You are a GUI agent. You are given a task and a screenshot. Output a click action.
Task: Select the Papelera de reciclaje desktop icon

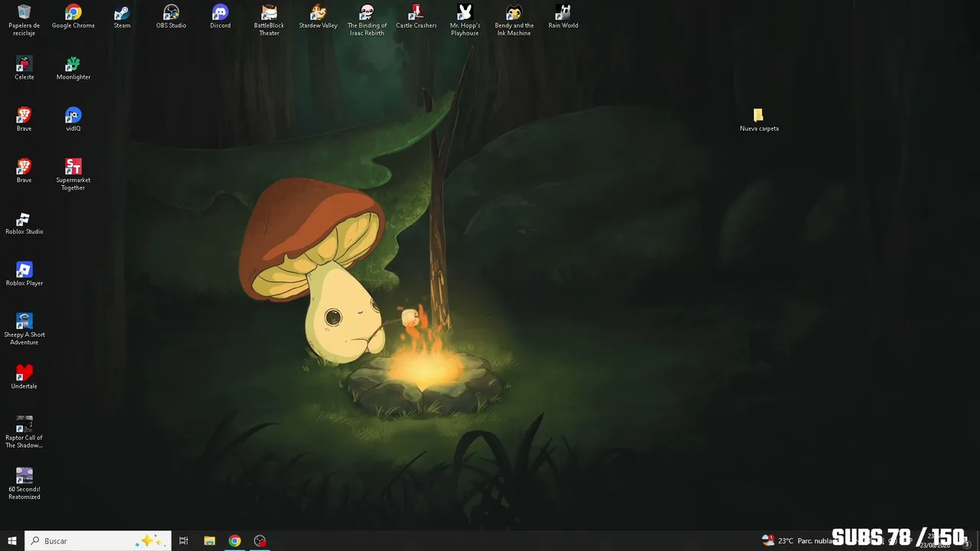[24, 20]
